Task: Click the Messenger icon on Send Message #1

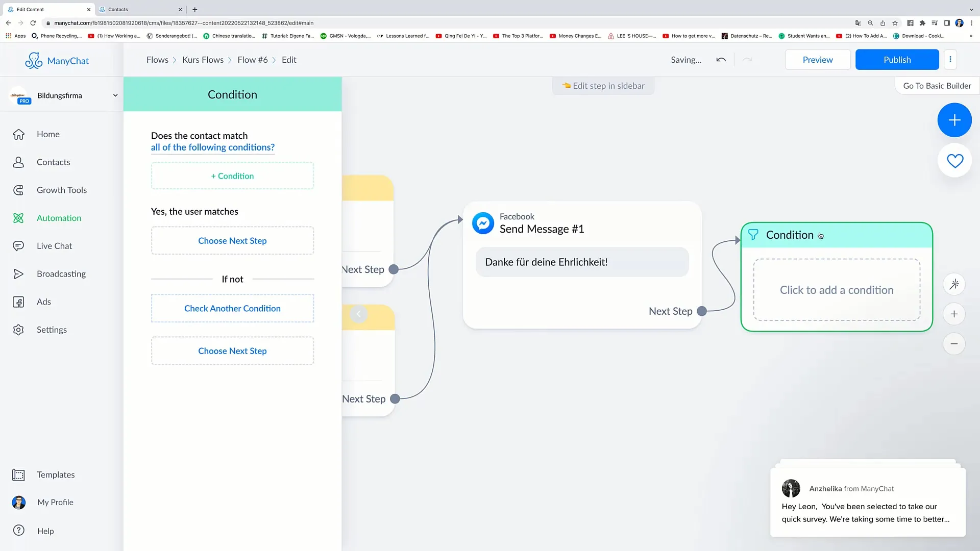Action: pos(482,223)
